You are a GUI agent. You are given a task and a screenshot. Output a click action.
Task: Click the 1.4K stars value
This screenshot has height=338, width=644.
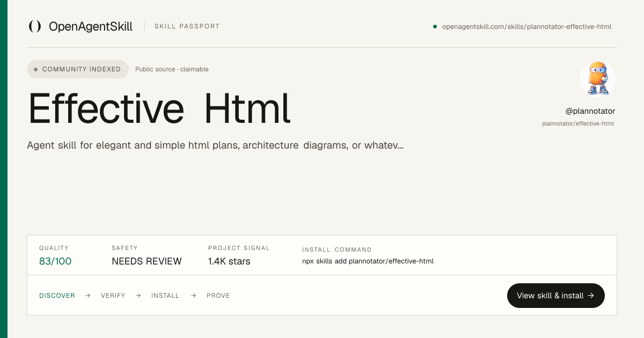[229, 261]
